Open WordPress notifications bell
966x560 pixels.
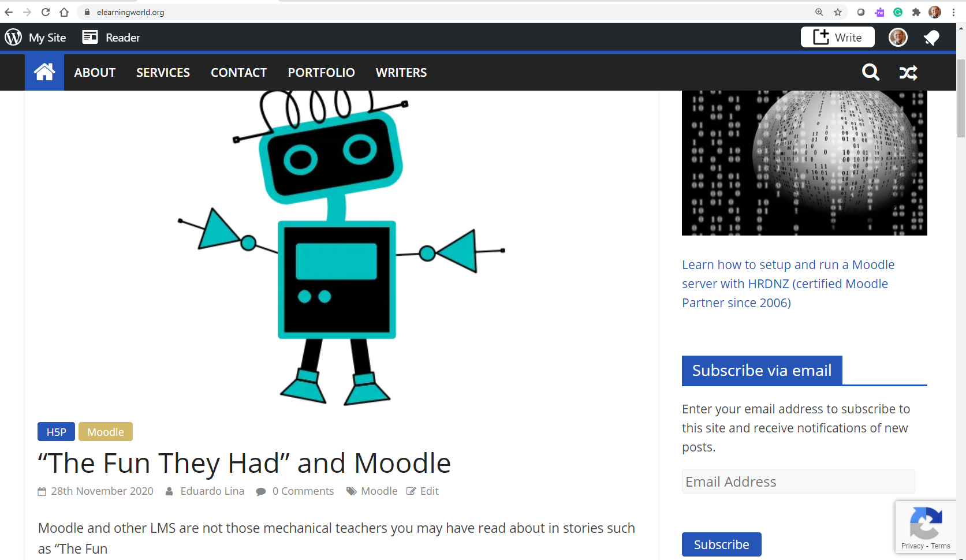931,38
